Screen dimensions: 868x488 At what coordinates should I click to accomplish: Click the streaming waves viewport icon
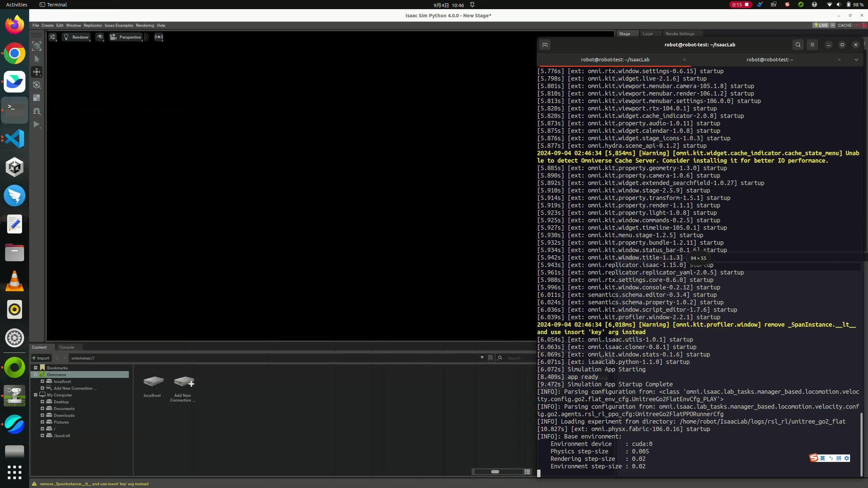(159, 37)
